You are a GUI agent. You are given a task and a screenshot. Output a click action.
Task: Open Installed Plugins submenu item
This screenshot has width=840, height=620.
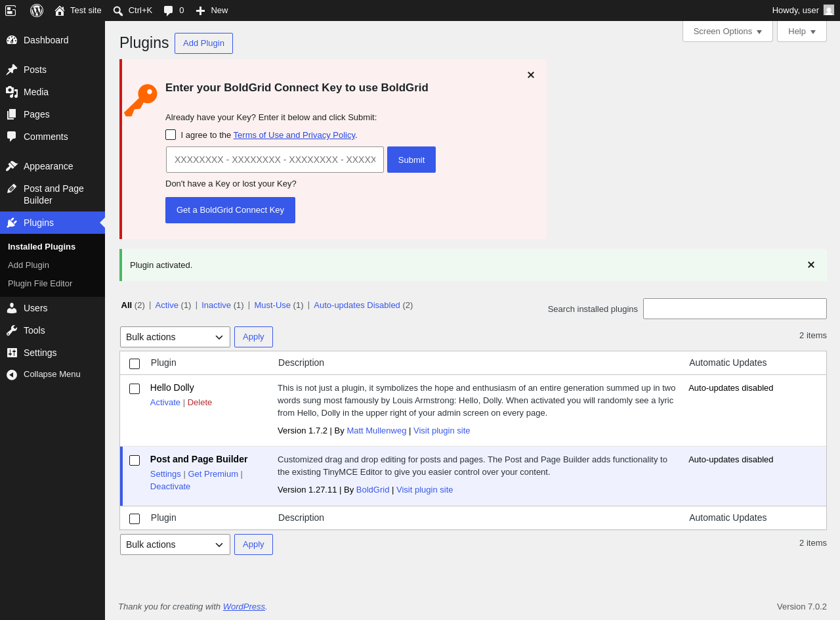(41, 247)
